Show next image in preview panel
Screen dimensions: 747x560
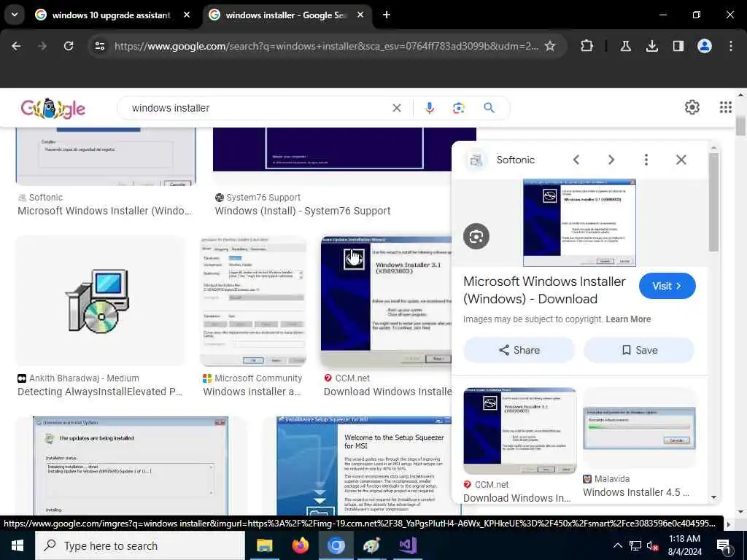(611, 160)
